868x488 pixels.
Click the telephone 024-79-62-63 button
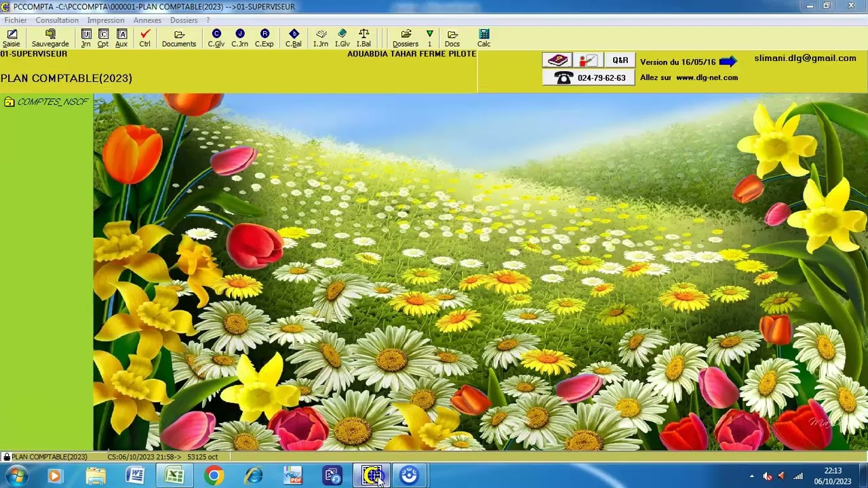coord(589,78)
